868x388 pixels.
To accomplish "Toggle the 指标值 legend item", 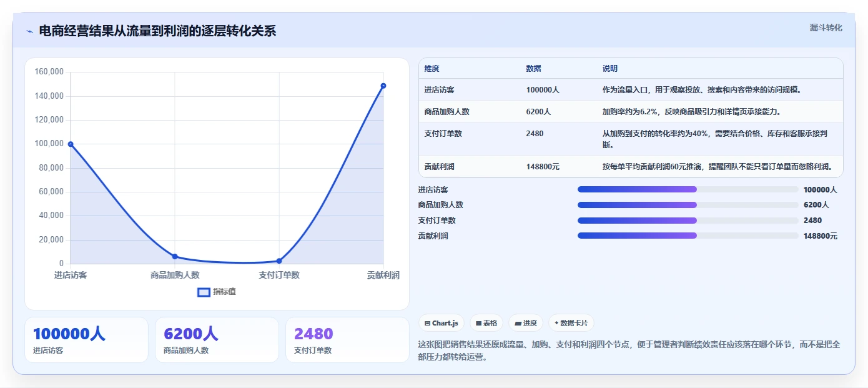I will tap(217, 292).
